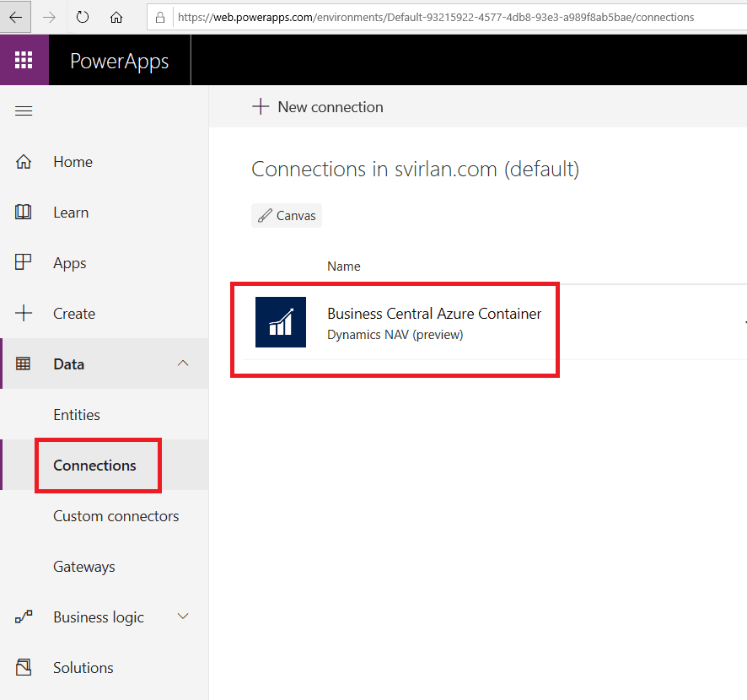Click the Dynamics NAV (preview) subtitle
This screenshot has height=700, width=747.
click(395, 335)
